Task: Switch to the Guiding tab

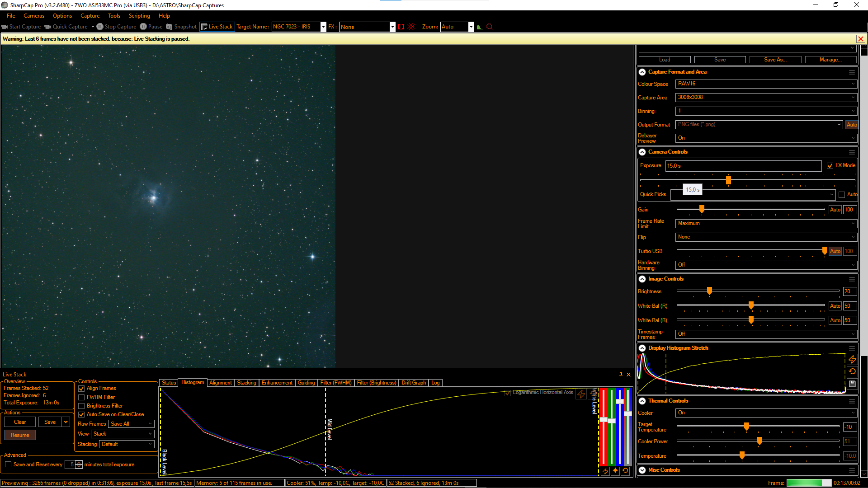Action: [x=306, y=383]
